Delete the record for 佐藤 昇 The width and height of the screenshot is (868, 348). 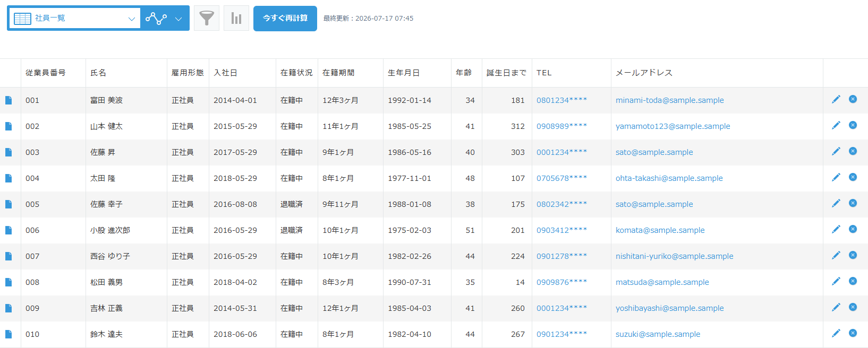(x=853, y=151)
